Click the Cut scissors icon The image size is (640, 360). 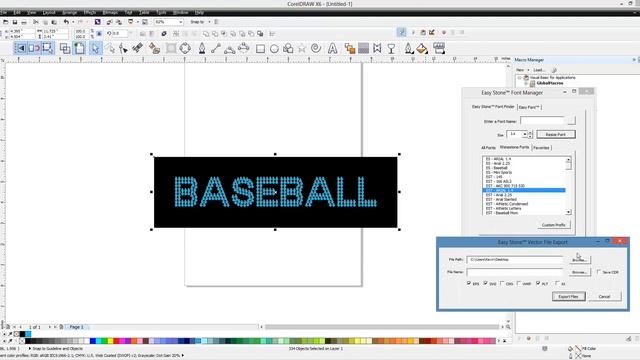point(36,22)
